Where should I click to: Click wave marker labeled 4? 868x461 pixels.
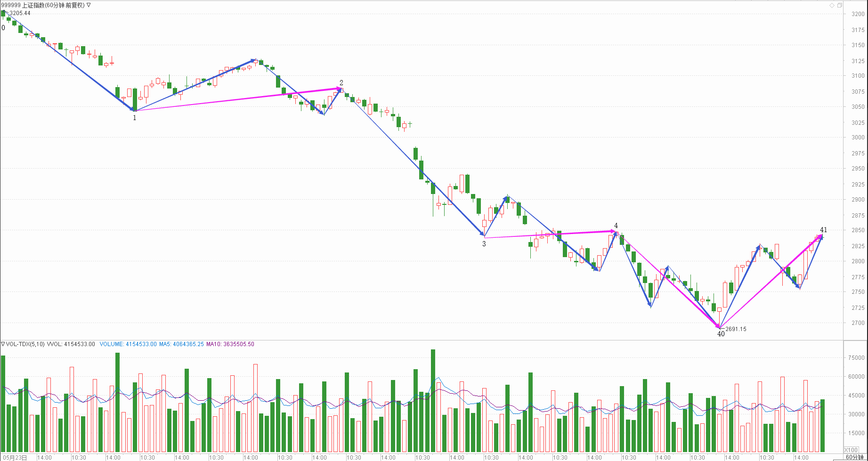pos(616,226)
